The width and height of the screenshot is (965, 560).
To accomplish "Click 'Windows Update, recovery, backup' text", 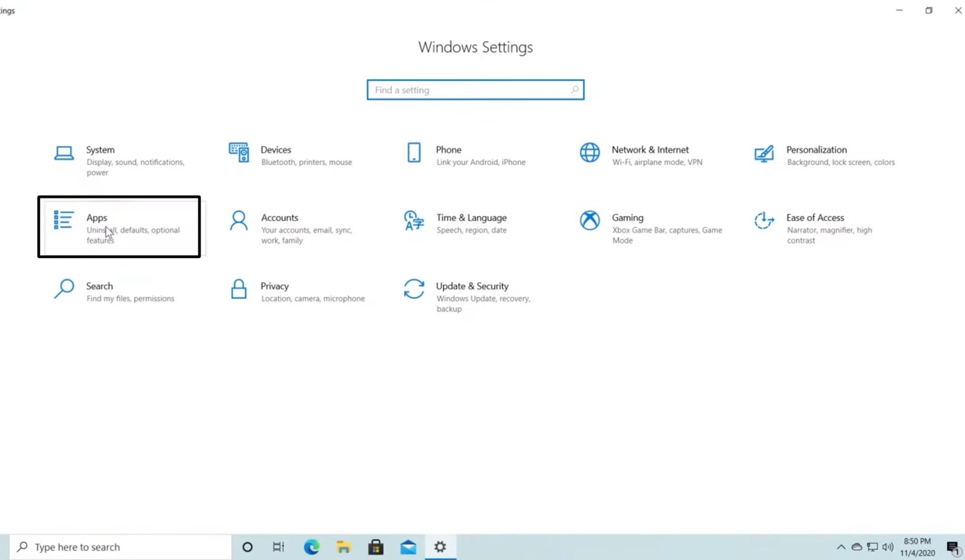I will (483, 303).
